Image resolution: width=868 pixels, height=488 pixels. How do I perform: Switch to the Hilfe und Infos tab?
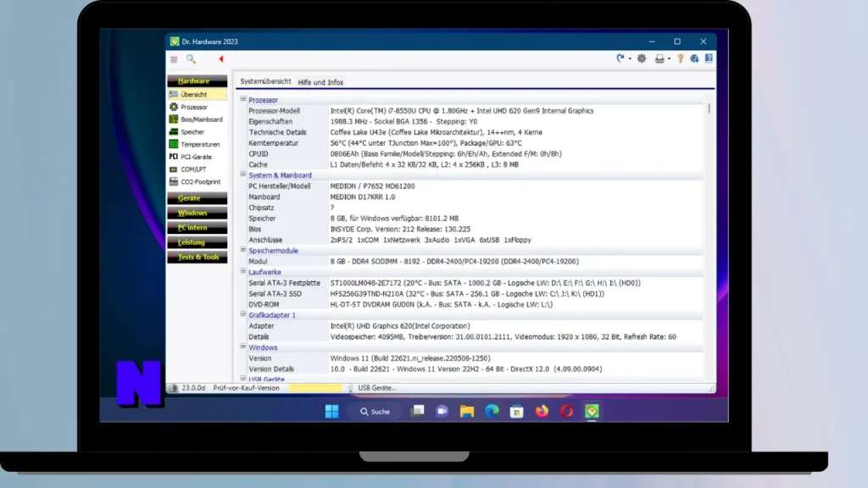pyautogui.click(x=320, y=82)
